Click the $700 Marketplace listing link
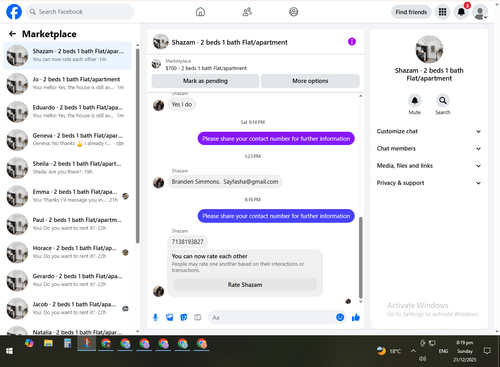 click(206, 68)
